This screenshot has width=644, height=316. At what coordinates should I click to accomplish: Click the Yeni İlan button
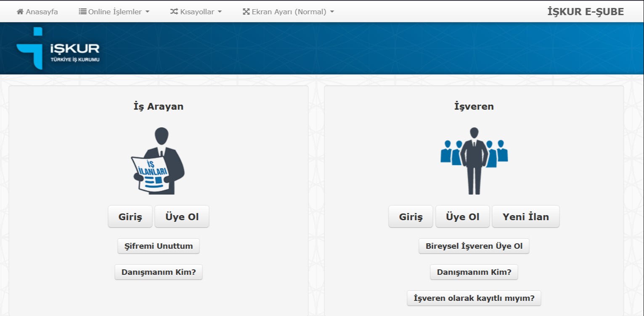tap(525, 217)
